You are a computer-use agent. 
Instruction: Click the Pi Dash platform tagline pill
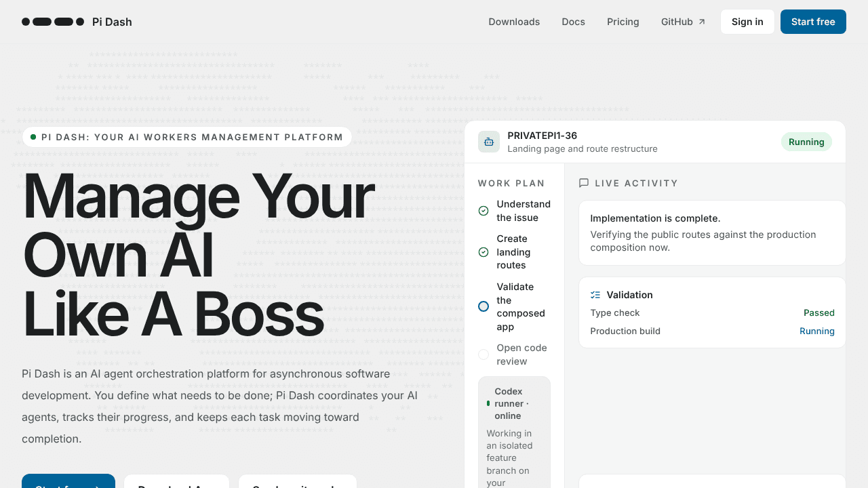tap(187, 137)
